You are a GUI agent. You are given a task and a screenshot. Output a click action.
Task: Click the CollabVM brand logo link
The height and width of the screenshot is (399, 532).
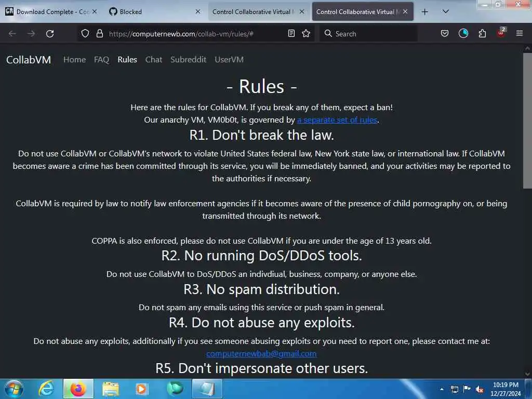[x=29, y=60]
